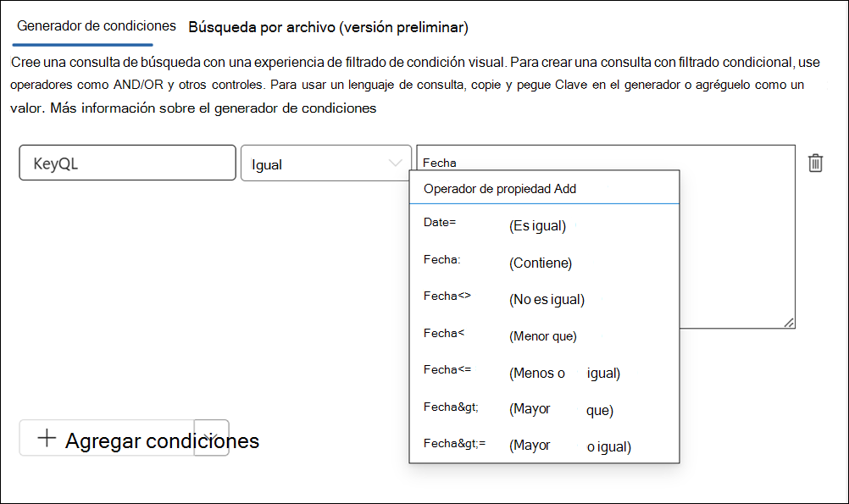Viewport: 849px width, 504px height.
Task: Open the Igual operator dropdown
Action: [325, 163]
